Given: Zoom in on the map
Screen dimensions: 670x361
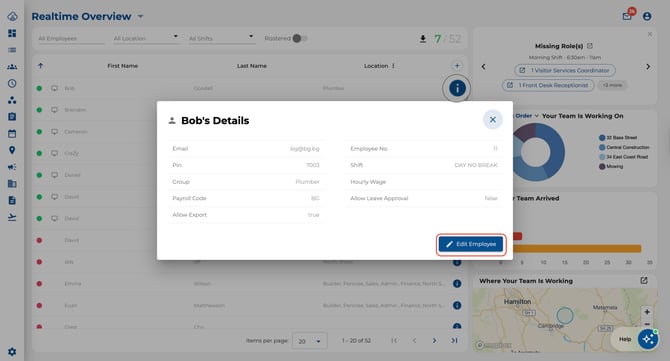Looking at the screenshot, I should (x=647, y=312).
